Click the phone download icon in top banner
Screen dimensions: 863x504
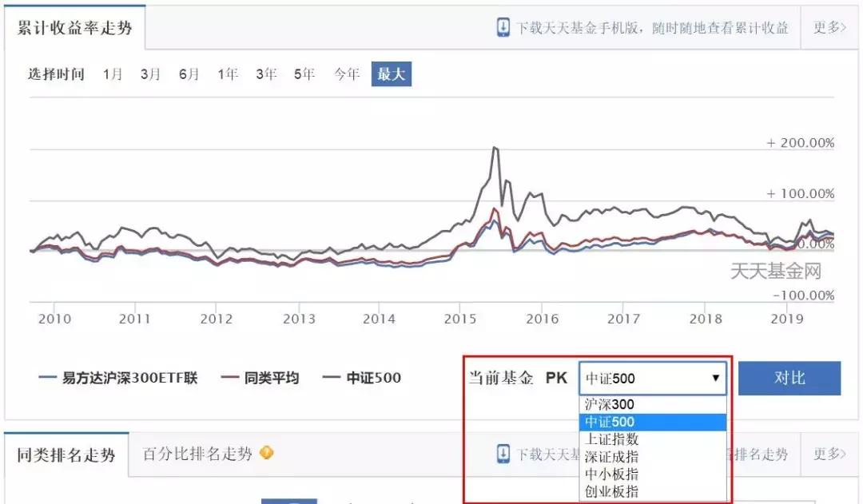point(503,27)
